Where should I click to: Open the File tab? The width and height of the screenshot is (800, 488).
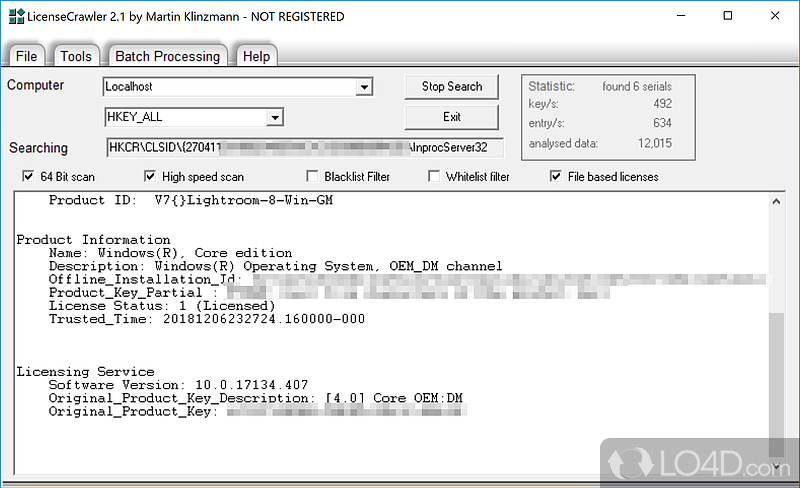[x=26, y=56]
